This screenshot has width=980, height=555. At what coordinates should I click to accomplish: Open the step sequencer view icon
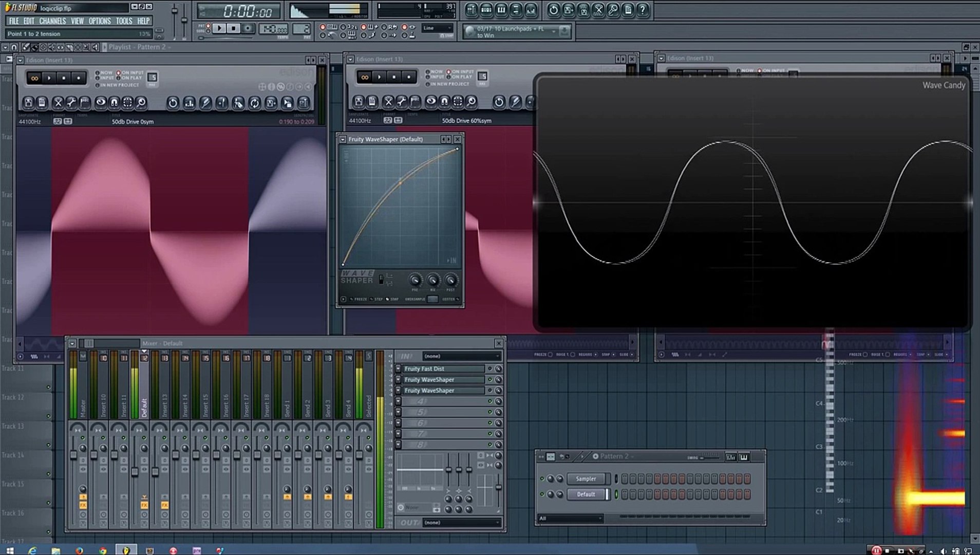(486, 10)
